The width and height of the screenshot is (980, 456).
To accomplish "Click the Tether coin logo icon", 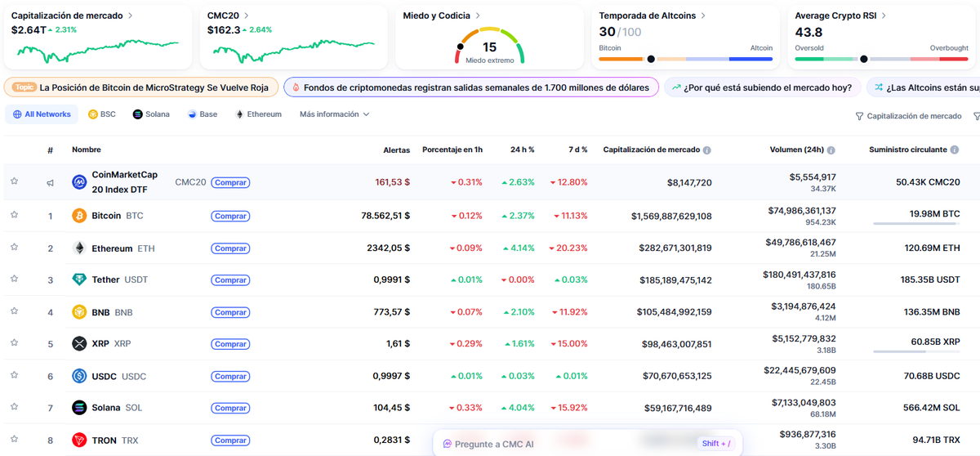I will pos(79,279).
